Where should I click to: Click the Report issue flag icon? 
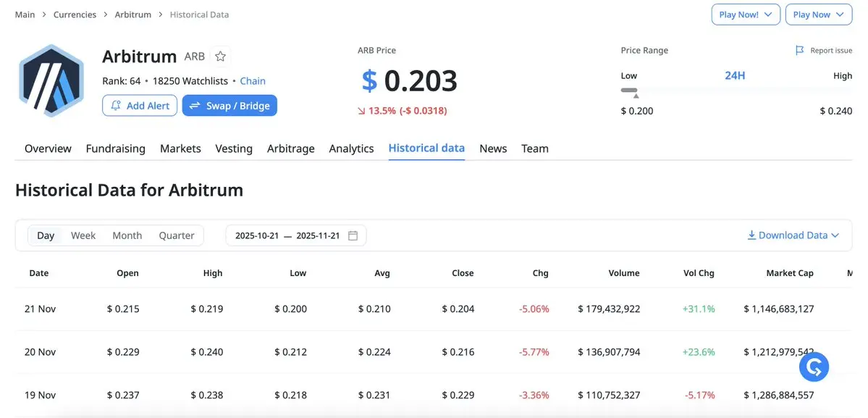pyautogui.click(x=799, y=51)
